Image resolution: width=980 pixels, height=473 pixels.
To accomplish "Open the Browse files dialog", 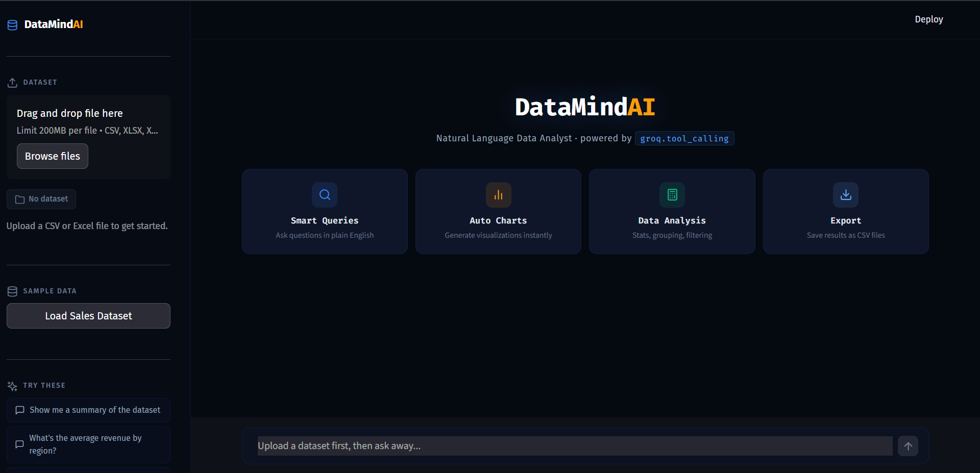I will (x=53, y=156).
